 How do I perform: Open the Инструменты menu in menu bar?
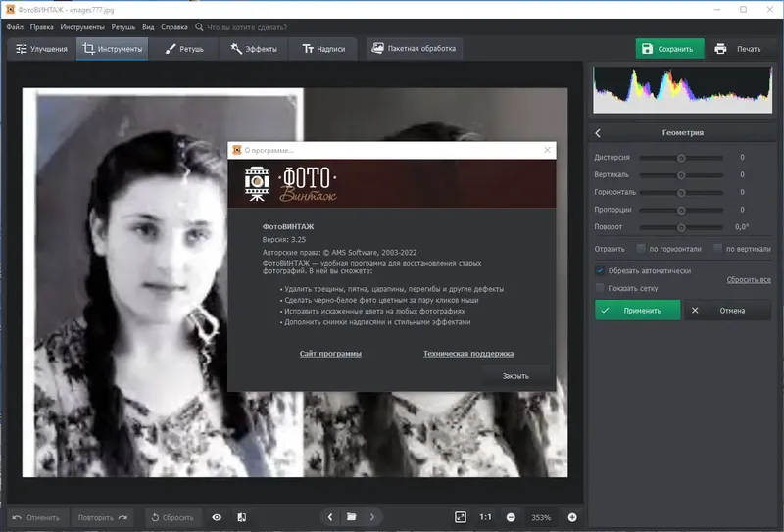[82, 27]
